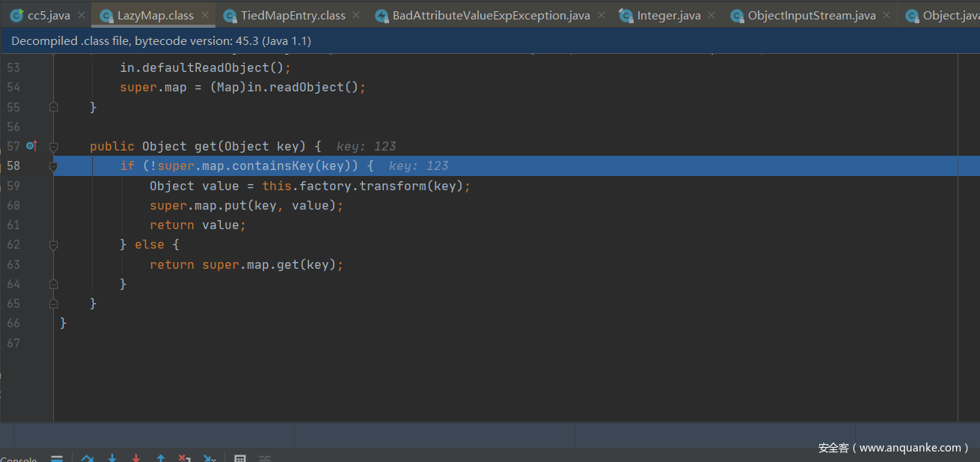Collapse the if block at line 58
This screenshot has width=980, height=462.
pyautogui.click(x=53, y=166)
